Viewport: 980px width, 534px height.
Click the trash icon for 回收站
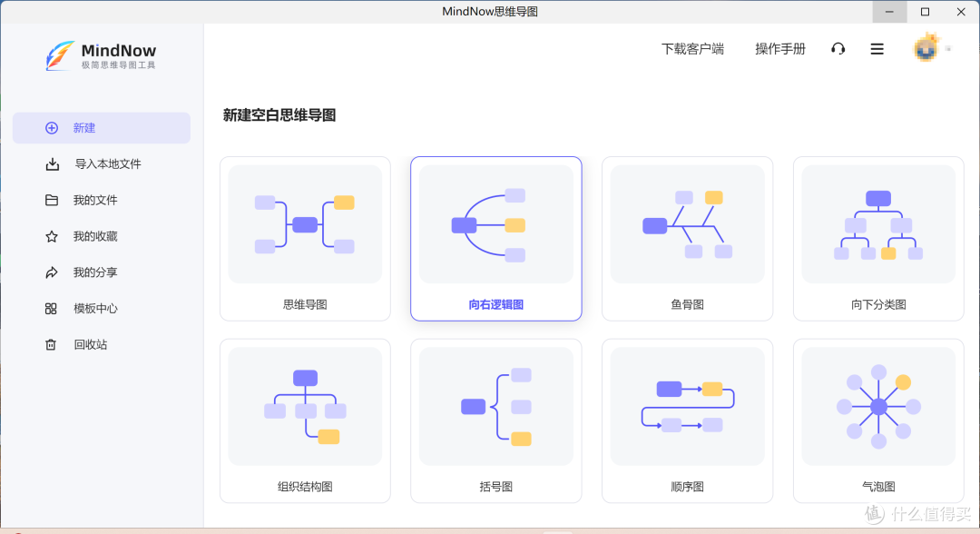[x=51, y=344]
